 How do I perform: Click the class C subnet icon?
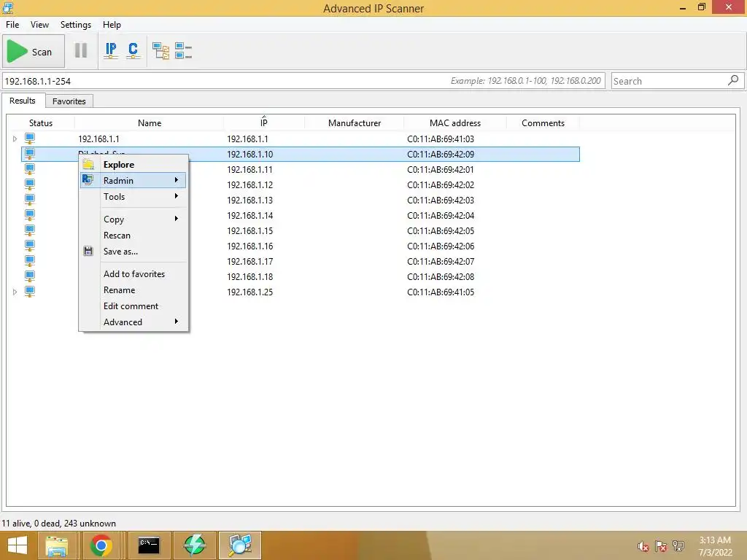(133, 50)
